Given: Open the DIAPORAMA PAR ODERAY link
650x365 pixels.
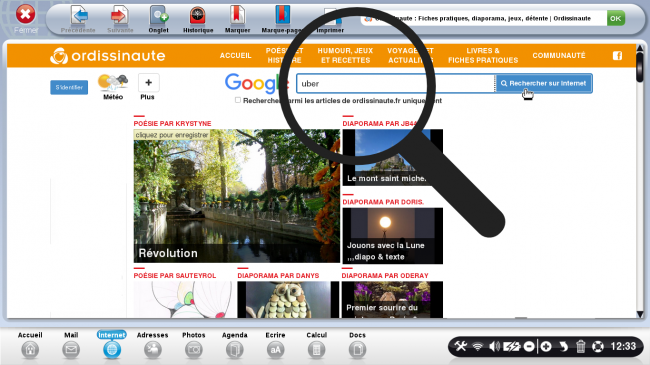Looking at the screenshot, I should pos(385,275).
